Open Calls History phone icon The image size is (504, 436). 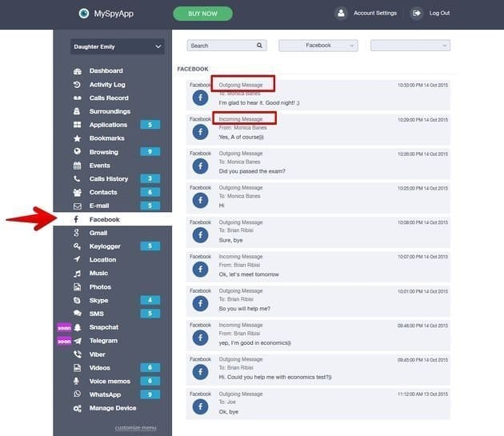77,178
